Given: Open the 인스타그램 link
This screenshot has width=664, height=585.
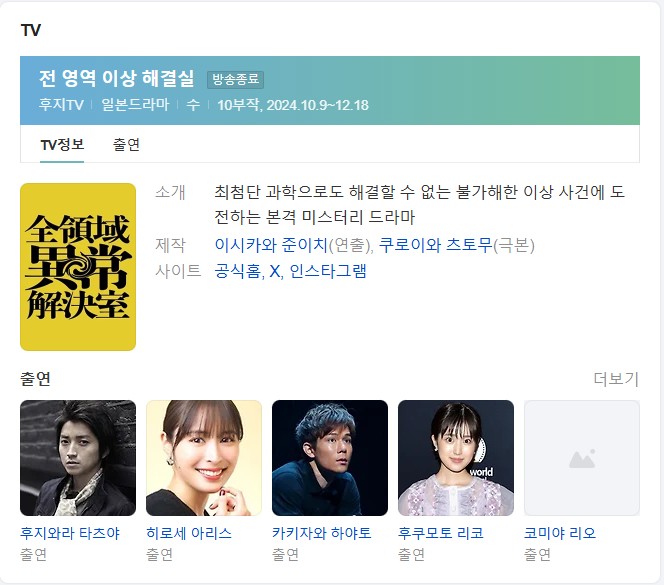Looking at the screenshot, I should pyautogui.click(x=328, y=271).
